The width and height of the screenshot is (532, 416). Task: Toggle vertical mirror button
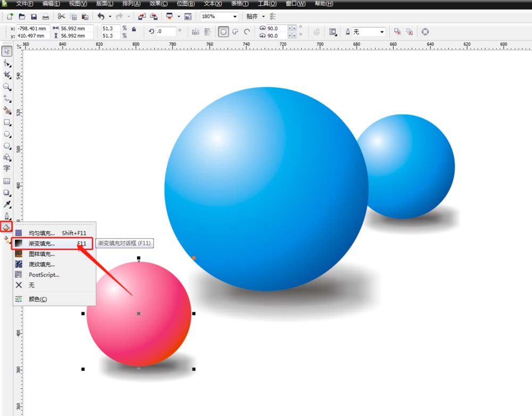click(207, 32)
